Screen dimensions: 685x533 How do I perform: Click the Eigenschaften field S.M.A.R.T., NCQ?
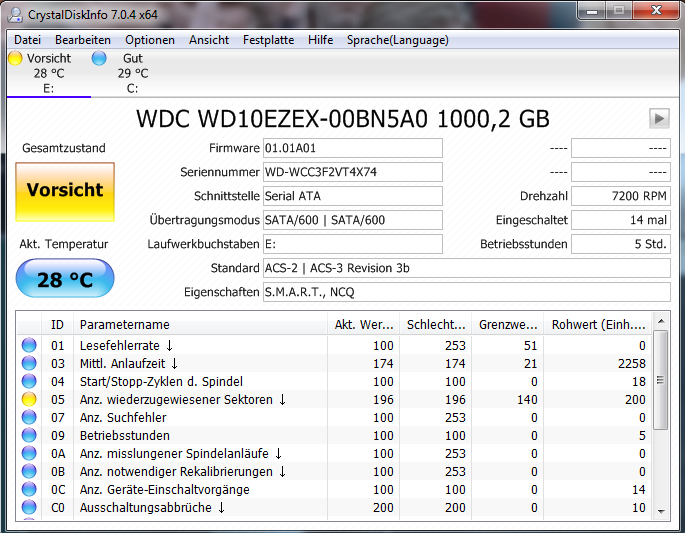(x=467, y=292)
